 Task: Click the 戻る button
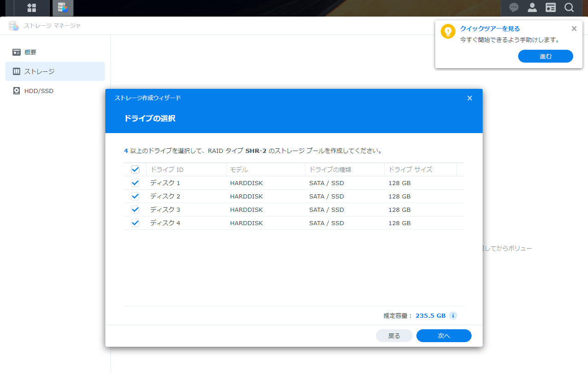394,336
